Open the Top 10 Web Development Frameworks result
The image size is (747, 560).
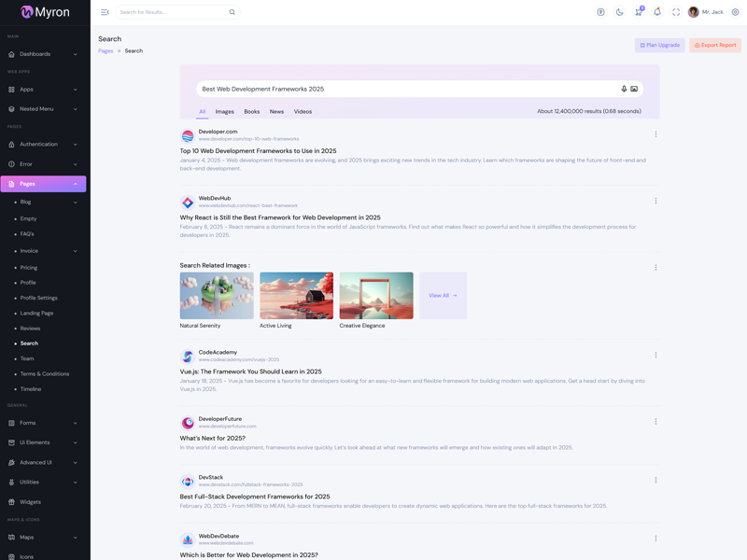(258, 150)
